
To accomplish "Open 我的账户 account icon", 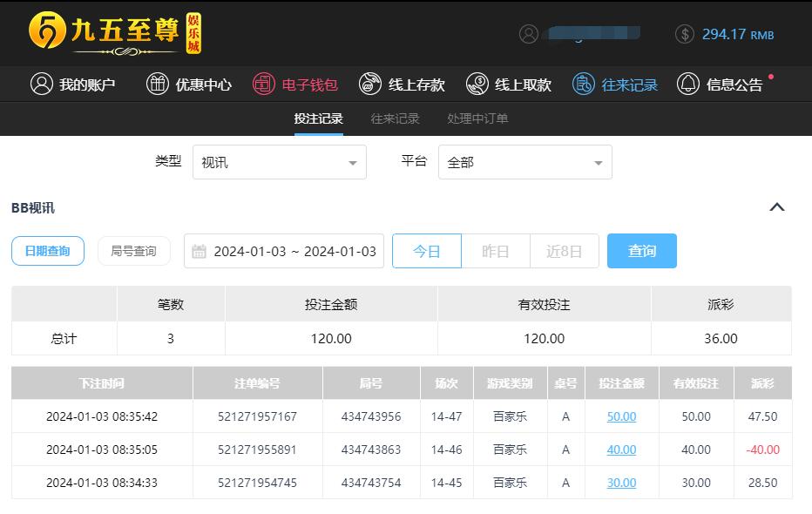I will tap(42, 84).
